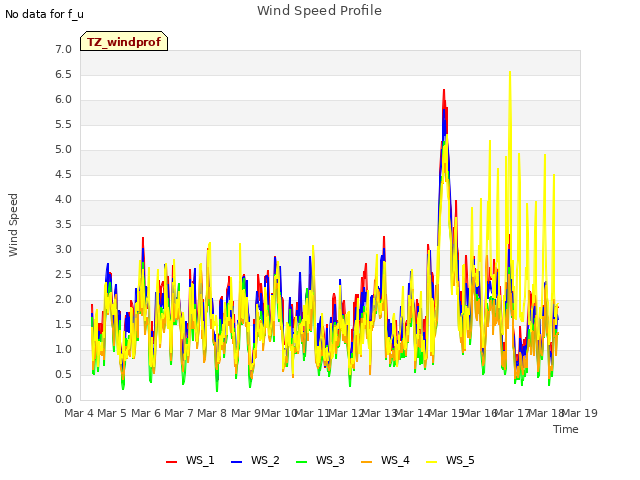This screenshot has width=640, height=480.
Task: Click the 0.0 y-axis tick label
Action: (63, 400)
